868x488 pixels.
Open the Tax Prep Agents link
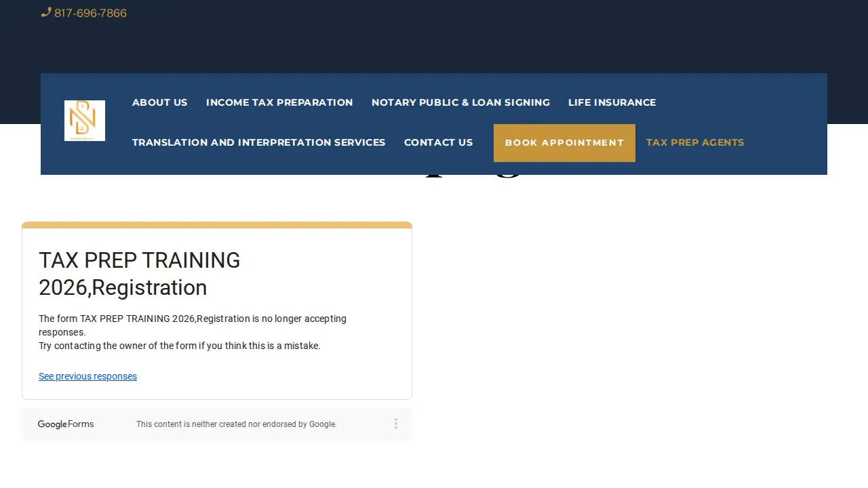point(695,142)
